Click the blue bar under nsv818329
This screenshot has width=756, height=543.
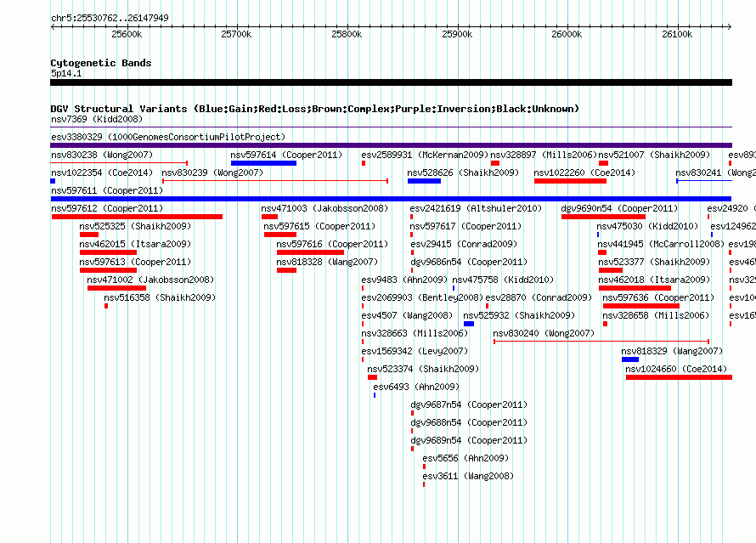pyautogui.click(x=630, y=359)
